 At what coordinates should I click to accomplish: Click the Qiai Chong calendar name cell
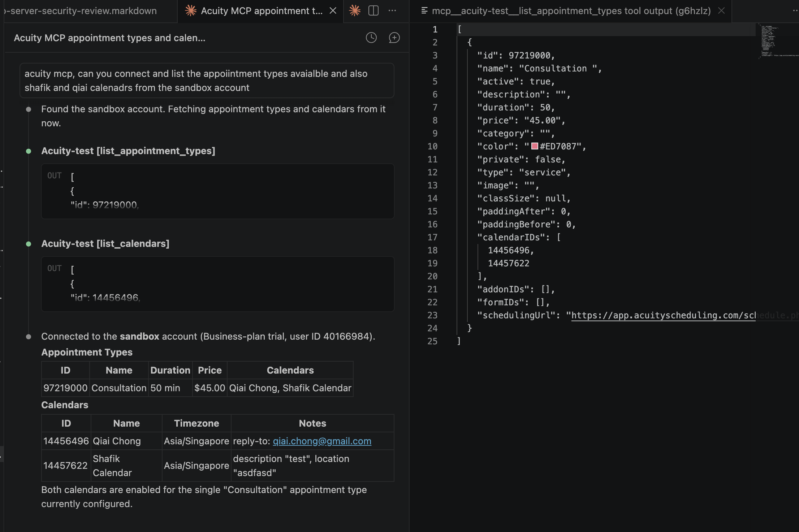(x=126, y=441)
